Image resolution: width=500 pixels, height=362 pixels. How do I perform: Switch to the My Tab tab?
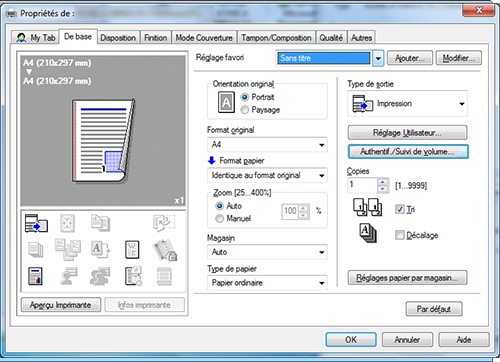click(x=36, y=38)
